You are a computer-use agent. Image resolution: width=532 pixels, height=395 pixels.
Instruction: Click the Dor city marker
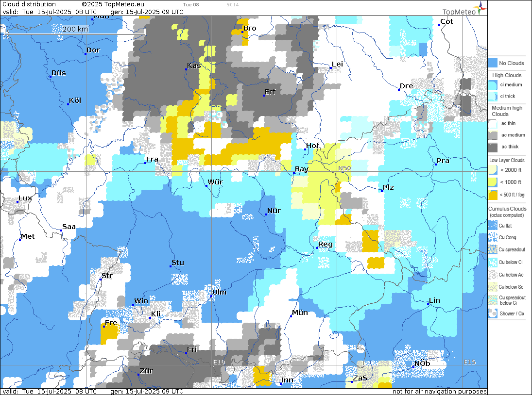(86, 53)
